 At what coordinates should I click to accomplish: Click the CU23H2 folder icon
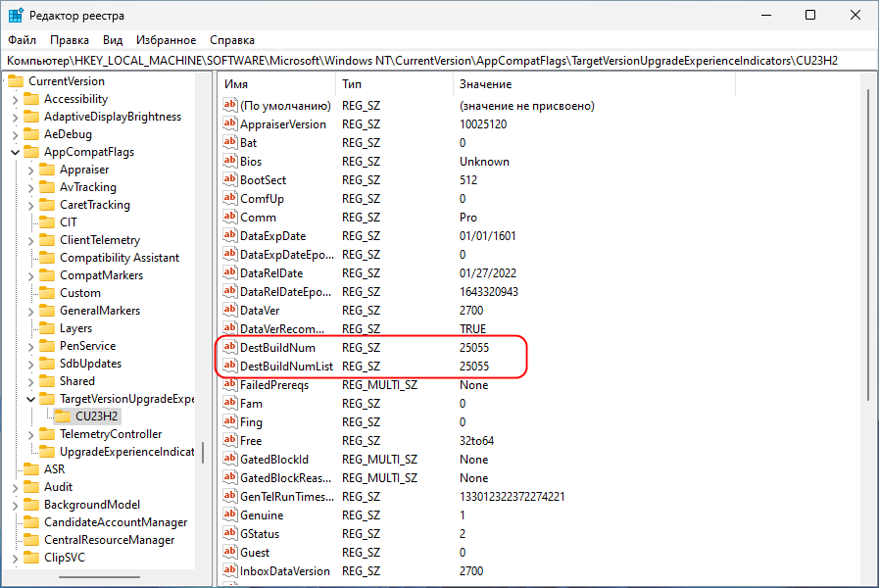pos(63,416)
